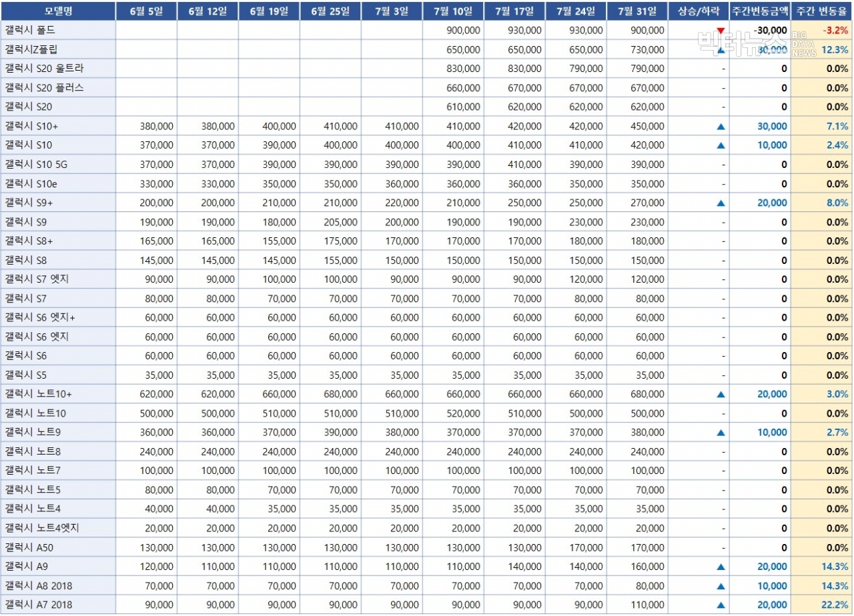
Task: Click 갤럭시Z플립 price 730,000 on 7월 31일
Action: (x=647, y=49)
